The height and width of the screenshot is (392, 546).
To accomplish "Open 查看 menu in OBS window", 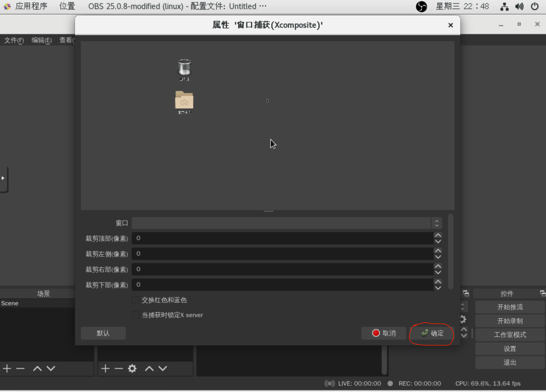I will (67, 40).
